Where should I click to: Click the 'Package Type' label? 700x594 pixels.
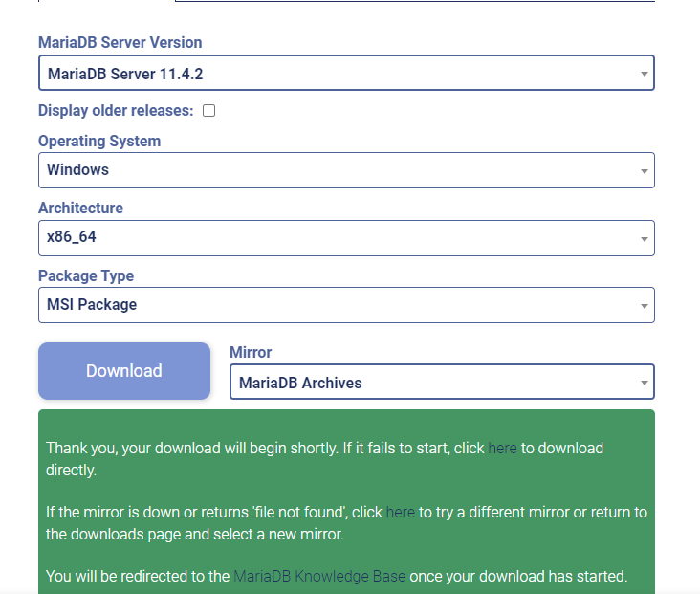click(x=86, y=276)
